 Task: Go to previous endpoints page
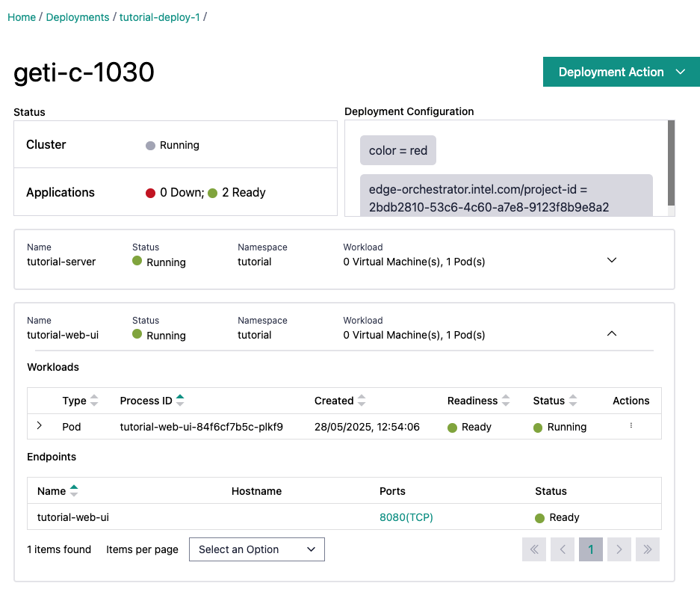[563, 549]
